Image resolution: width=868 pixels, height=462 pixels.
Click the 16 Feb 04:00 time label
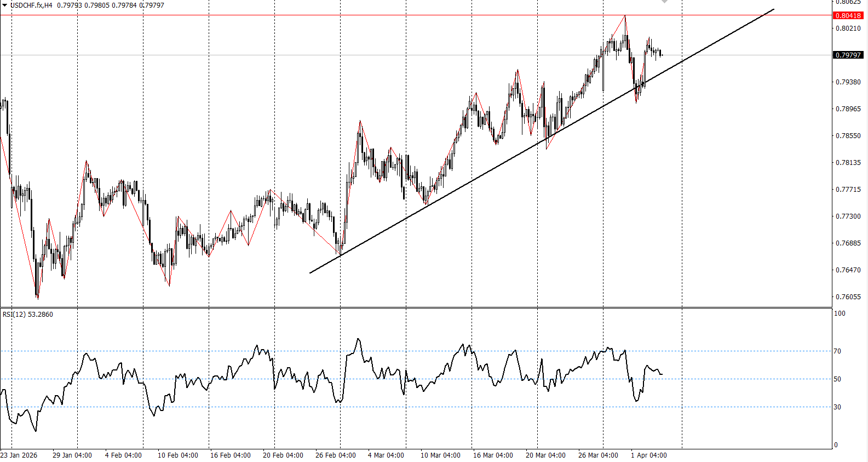point(231,455)
